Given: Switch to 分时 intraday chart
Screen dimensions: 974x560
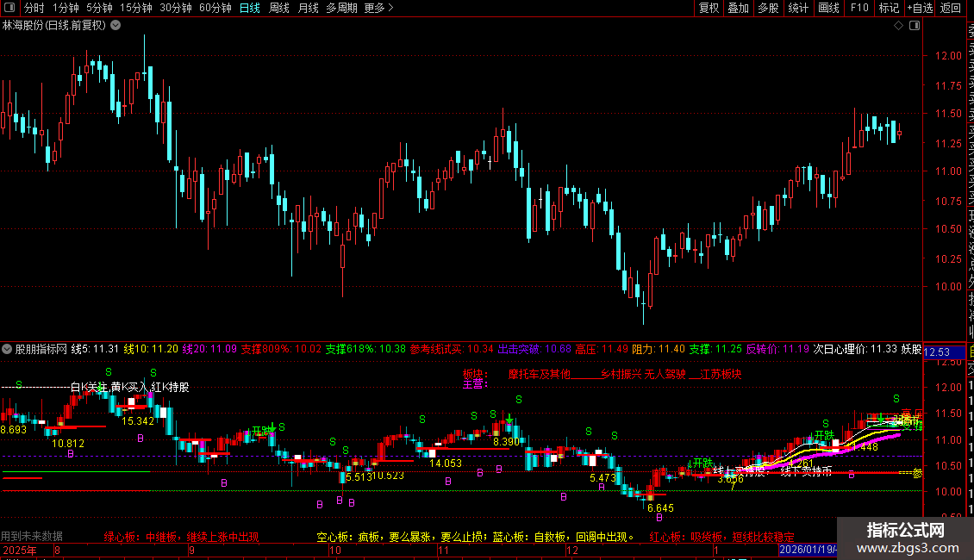Looking at the screenshot, I should (x=34, y=8).
